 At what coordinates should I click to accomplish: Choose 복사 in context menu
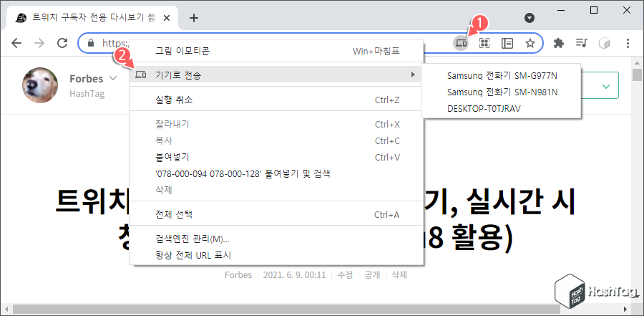(x=276, y=140)
